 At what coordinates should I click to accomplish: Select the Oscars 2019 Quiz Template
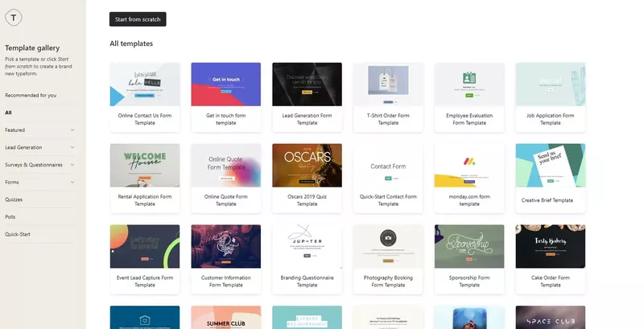coord(307,166)
